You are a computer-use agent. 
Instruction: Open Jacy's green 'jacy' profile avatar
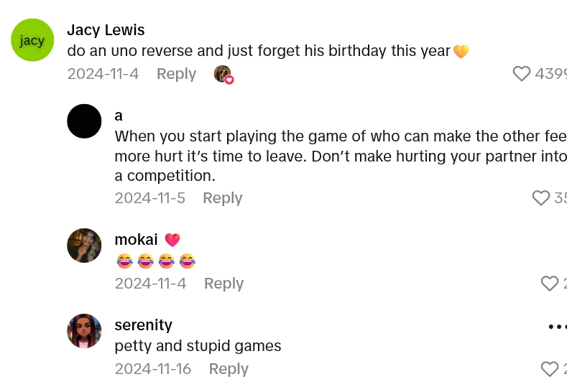[32, 40]
